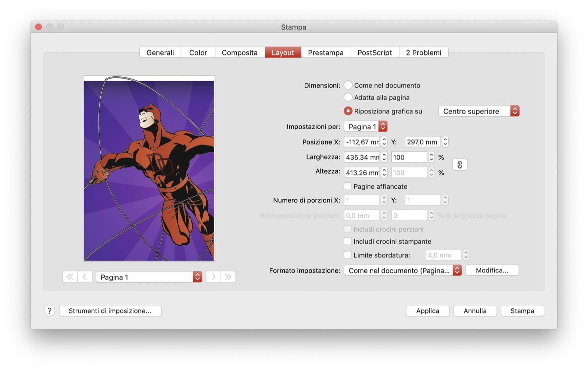Open the preview Pagina 1 page selector
Viewport: 588px width, 370px height.
click(x=149, y=277)
